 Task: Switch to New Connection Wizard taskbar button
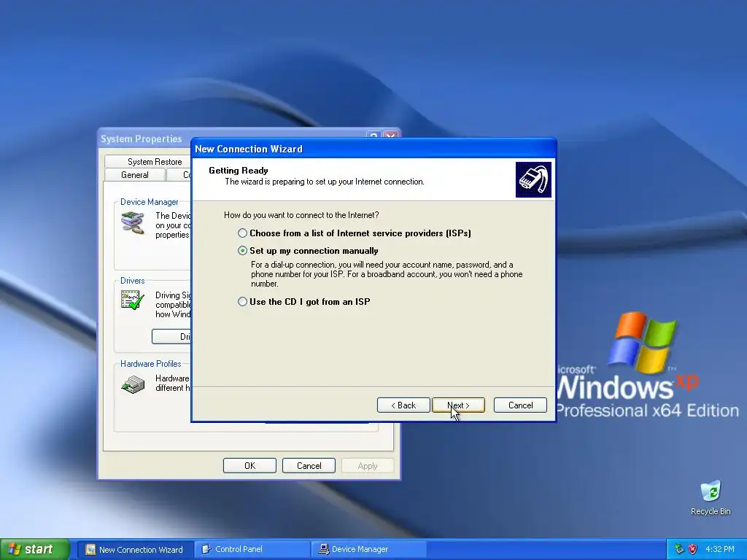(x=135, y=550)
